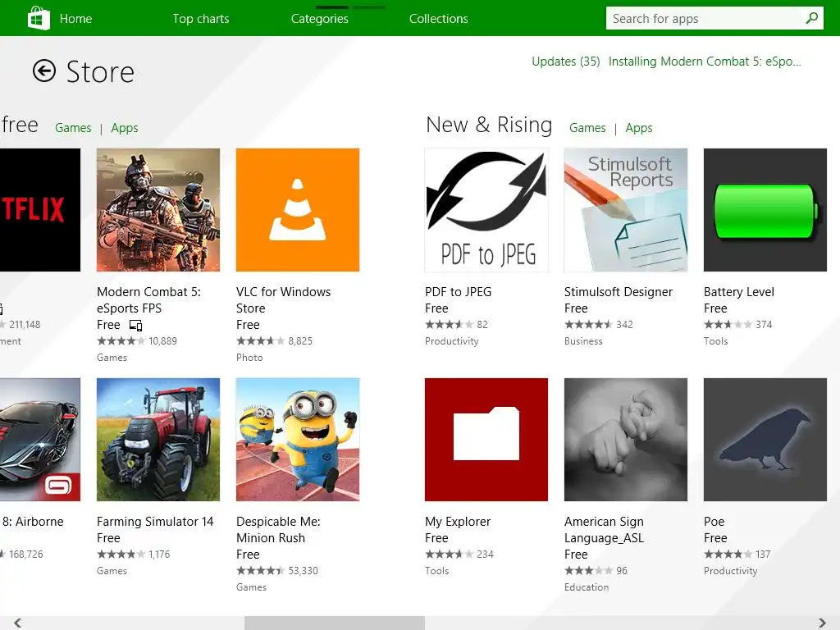This screenshot has height=630, width=840.
Task: Open the PDF to JPEG tile
Action: (486, 209)
